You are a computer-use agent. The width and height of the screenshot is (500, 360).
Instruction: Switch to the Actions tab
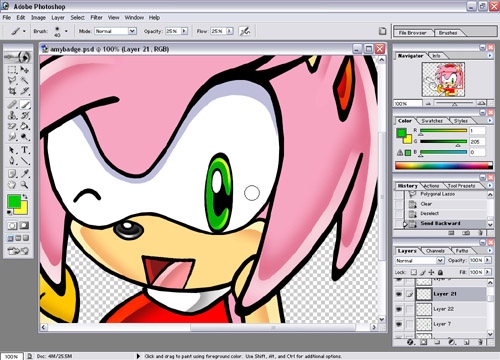click(431, 186)
